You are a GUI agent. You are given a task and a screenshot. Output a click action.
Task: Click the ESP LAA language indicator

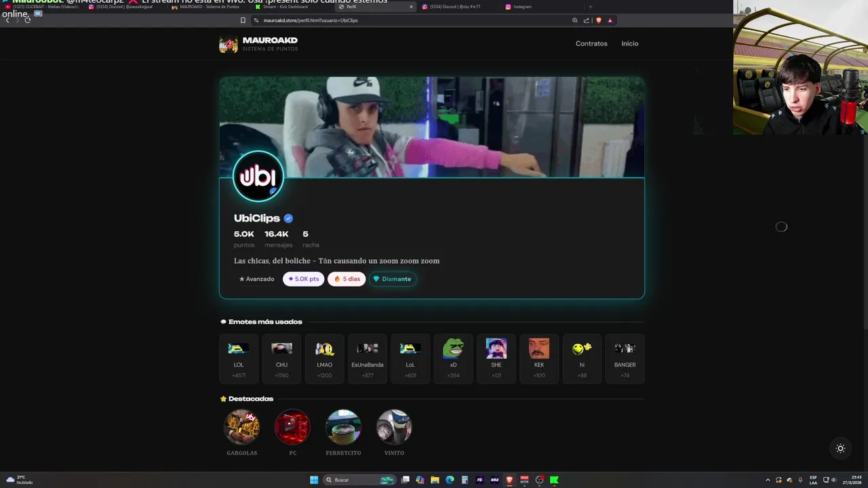click(x=813, y=480)
